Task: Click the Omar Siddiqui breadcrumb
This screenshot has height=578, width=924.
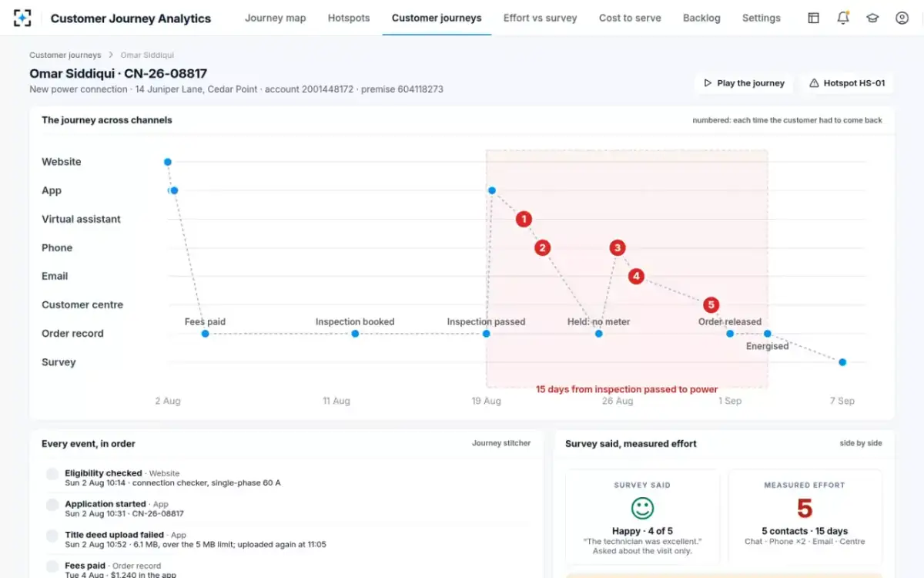Action: tap(147, 55)
